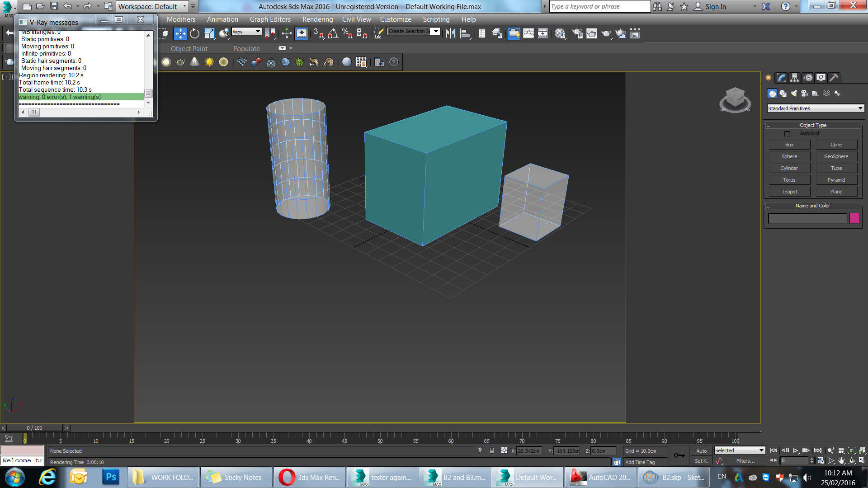This screenshot has width=868, height=488.
Task: Open the Standard Primitives dropdown
Action: pos(815,108)
